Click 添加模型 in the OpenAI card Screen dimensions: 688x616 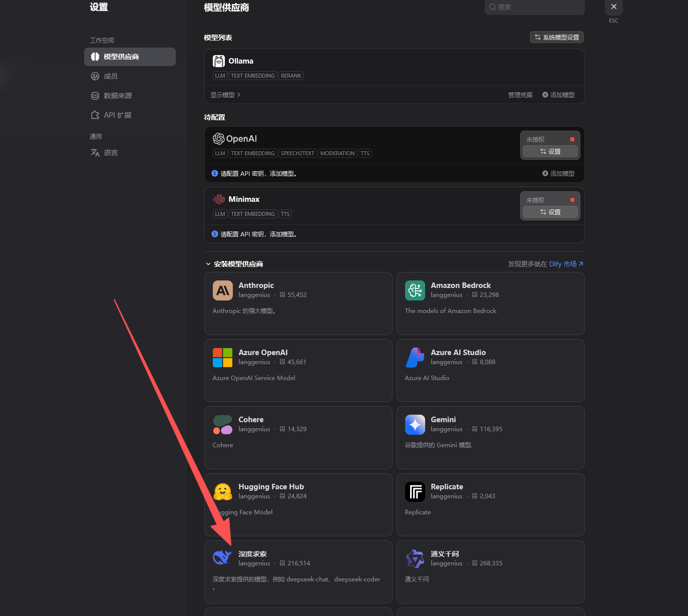(558, 173)
